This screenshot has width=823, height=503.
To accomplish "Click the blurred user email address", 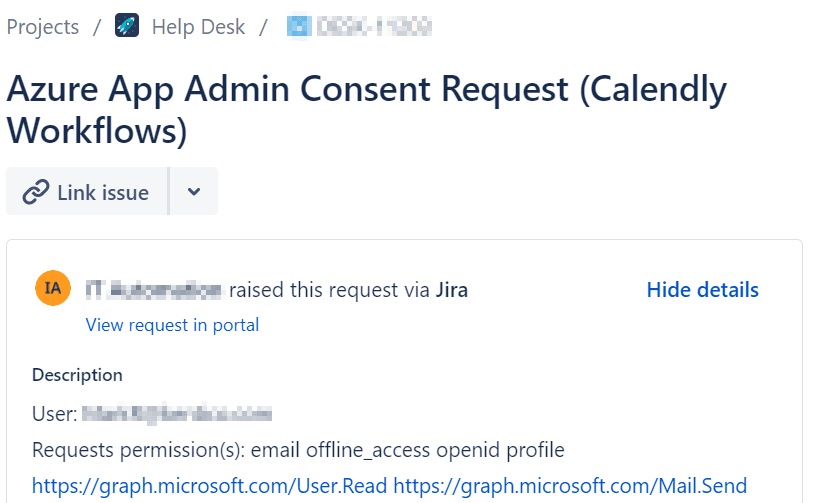I will (x=177, y=413).
